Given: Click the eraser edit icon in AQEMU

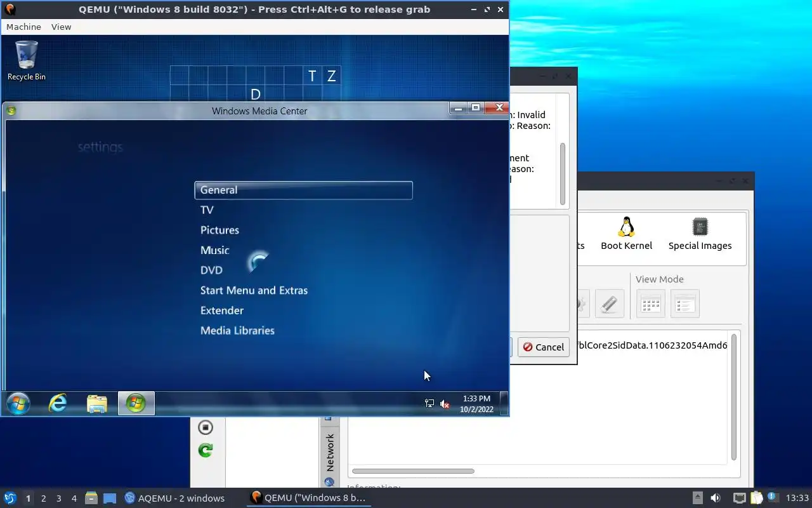Looking at the screenshot, I should tap(609, 304).
